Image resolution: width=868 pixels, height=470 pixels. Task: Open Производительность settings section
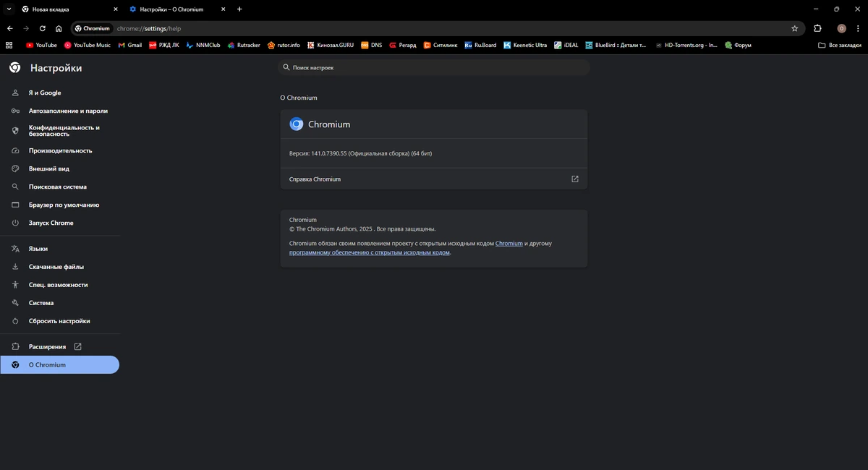(x=60, y=150)
